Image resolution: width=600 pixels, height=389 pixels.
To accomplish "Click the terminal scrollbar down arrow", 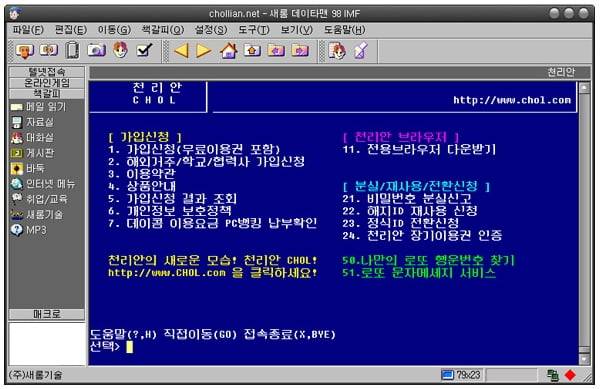I will pos(584,359).
